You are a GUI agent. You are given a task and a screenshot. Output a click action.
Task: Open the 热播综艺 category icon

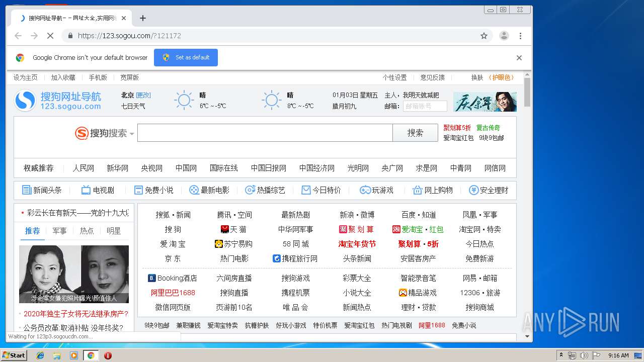[250, 190]
